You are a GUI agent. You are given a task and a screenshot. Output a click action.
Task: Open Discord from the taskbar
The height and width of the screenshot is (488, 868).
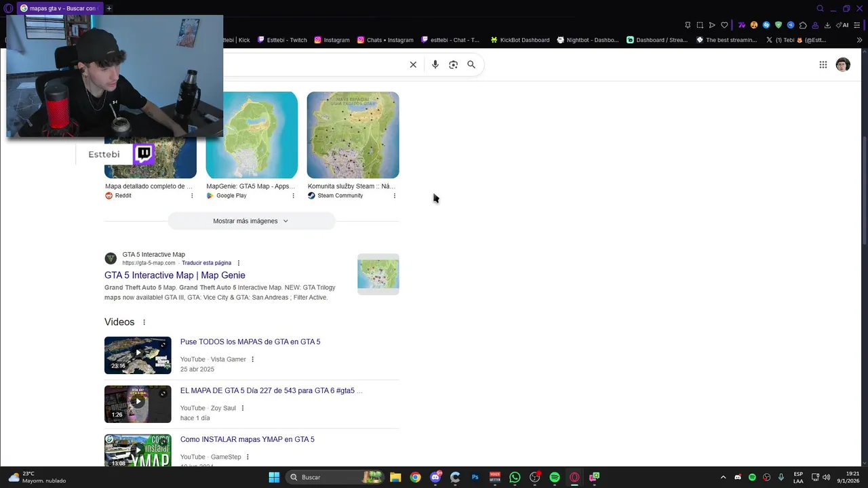435,477
